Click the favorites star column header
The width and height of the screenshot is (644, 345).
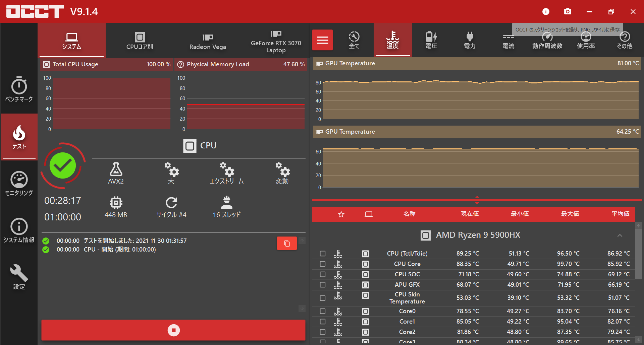coord(341,214)
